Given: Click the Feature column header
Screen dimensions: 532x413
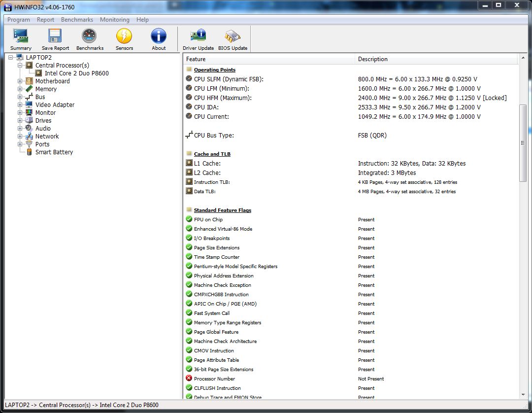Looking at the screenshot, I should (268, 59).
